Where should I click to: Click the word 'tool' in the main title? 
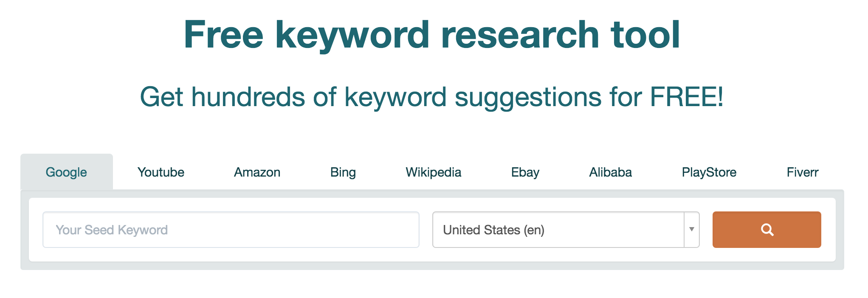(645, 35)
